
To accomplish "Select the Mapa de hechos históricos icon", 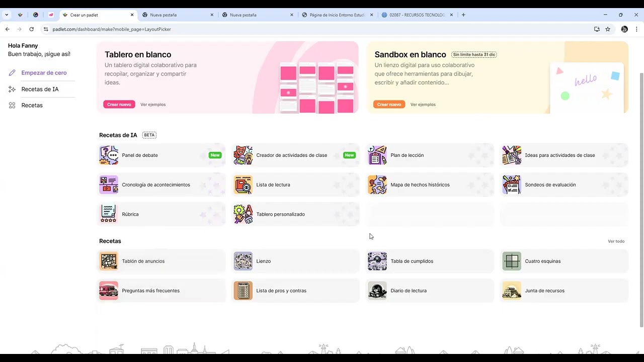I will [x=377, y=185].
